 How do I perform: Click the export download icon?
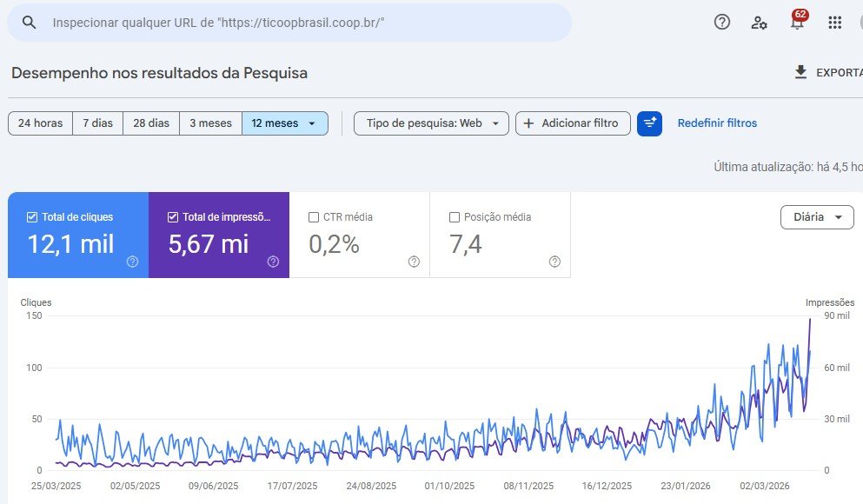(x=800, y=72)
